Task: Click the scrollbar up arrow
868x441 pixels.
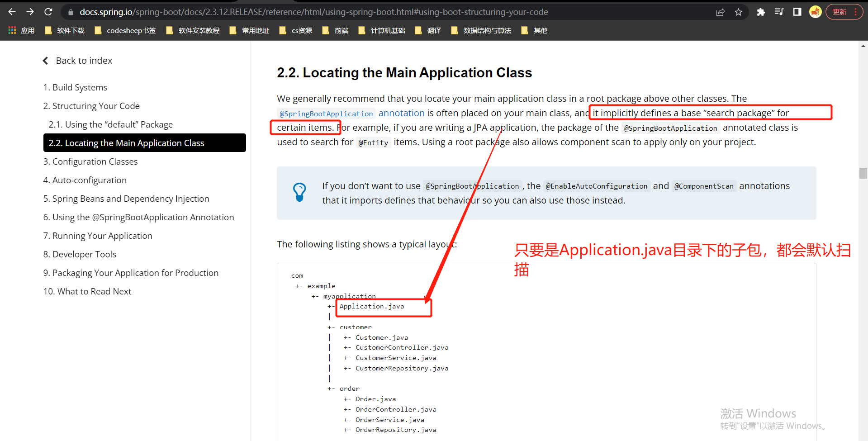Action: (863, 46)
